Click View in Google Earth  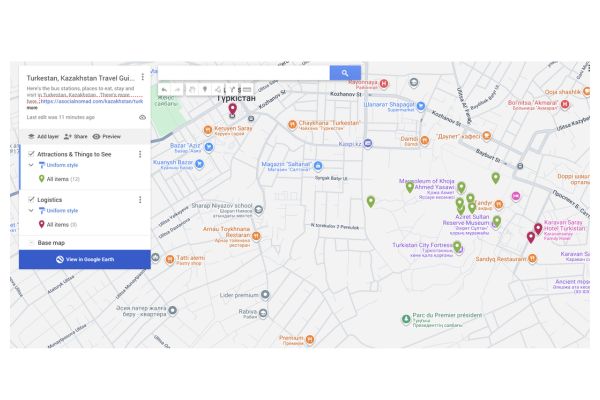coord(85,260)
